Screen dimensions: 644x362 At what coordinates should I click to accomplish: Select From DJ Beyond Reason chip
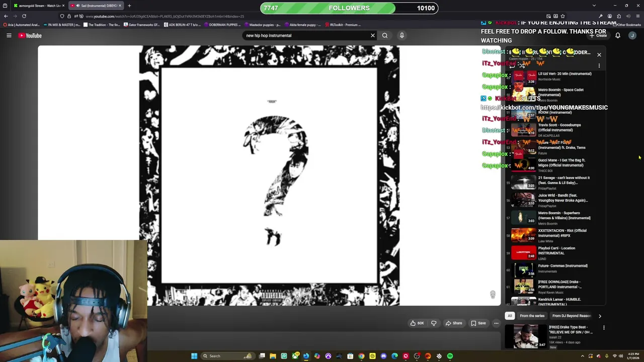click(572, 316)
